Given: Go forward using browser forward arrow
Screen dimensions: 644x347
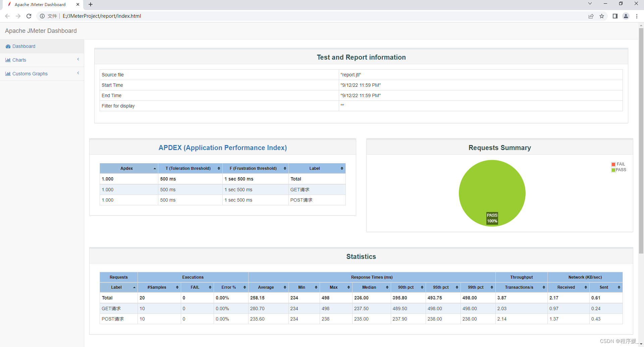Looking at the screenshot, I should [18, 16].
